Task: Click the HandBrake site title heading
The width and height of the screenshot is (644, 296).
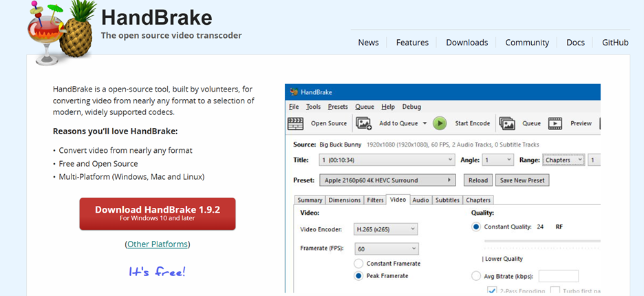Action: point(156,18)
